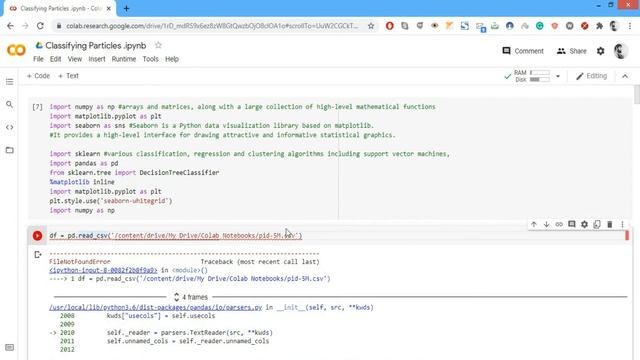640x360 pixels.
Task: Open a new browser tab
Action: coord(126,9)
